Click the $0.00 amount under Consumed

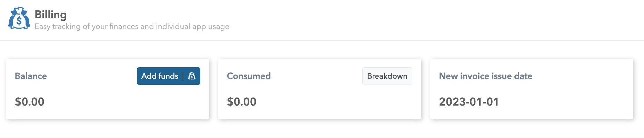pyautogui.click(x=242, y=102)
